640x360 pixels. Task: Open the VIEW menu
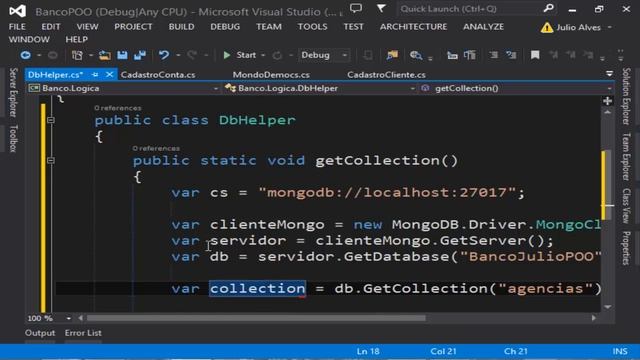[x=87, y=27]
